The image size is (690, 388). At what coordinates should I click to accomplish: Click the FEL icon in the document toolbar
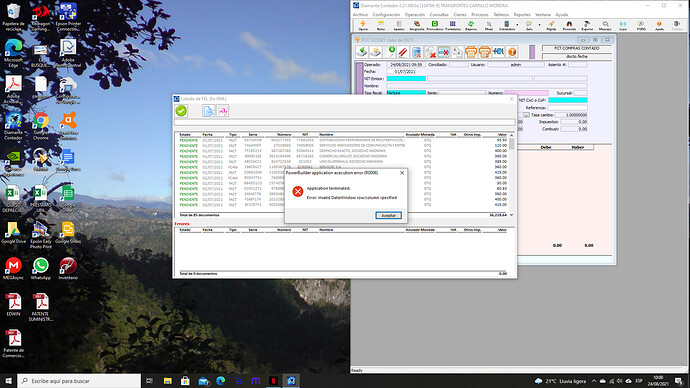click(x=498, y=52)
